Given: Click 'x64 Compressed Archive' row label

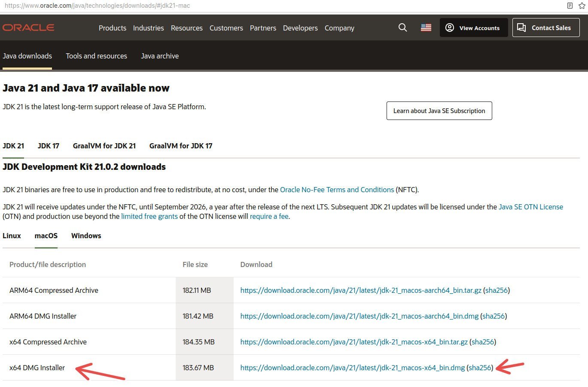Looking at the screenshot, I should point(48,342).
